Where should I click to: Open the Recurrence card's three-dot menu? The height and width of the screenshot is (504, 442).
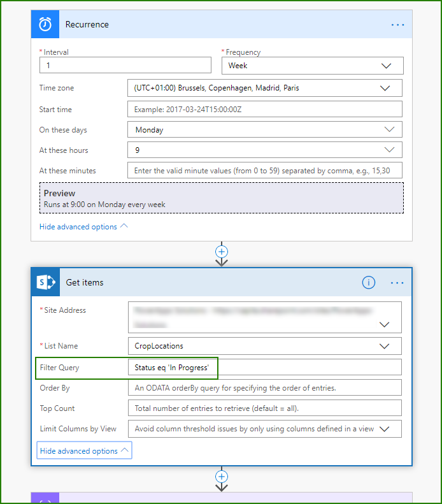(x=397, y=25)
